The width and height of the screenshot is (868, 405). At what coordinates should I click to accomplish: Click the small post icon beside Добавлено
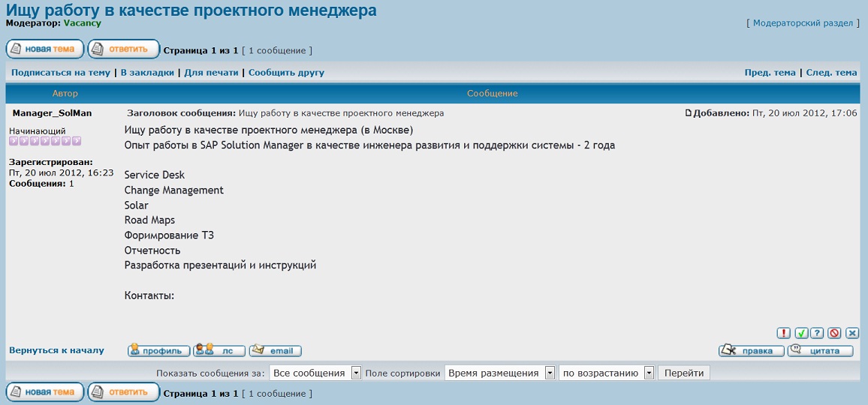click(x=688, y=113)
